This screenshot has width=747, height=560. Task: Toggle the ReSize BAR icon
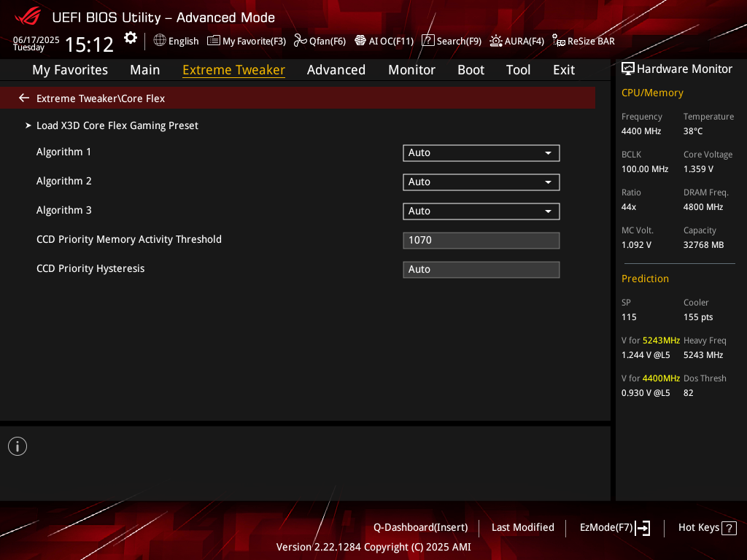558,41
